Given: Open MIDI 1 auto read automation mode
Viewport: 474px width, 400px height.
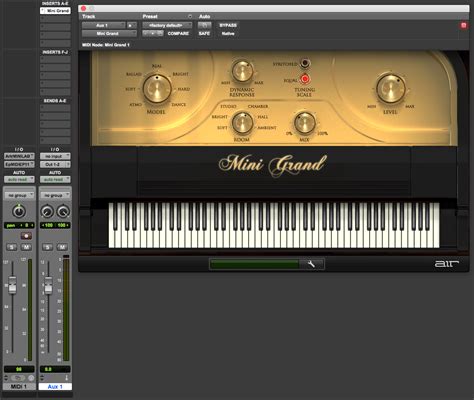Looking at the screenshot, I should click(x=19, y=179).
